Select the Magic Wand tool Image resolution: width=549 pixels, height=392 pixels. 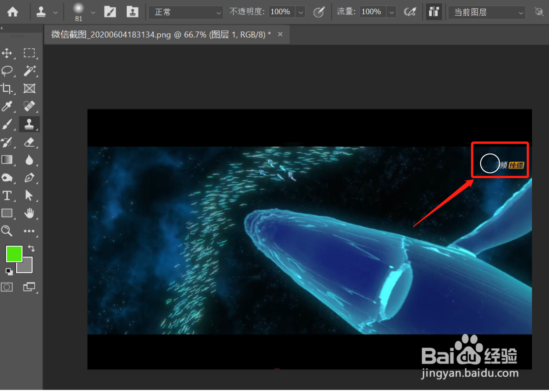tap(29, 71)
